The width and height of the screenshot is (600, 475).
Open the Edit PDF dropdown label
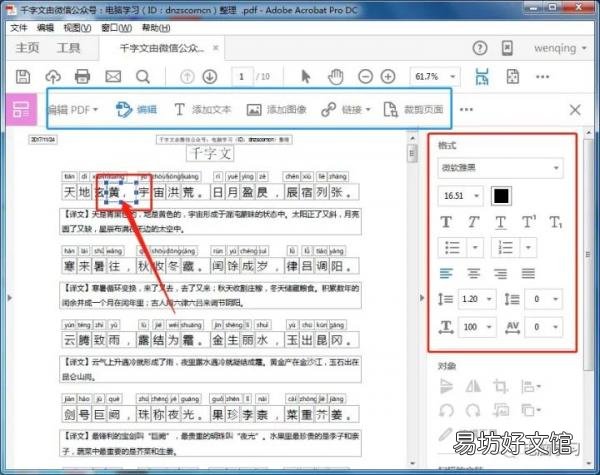[x=73, y=110]
